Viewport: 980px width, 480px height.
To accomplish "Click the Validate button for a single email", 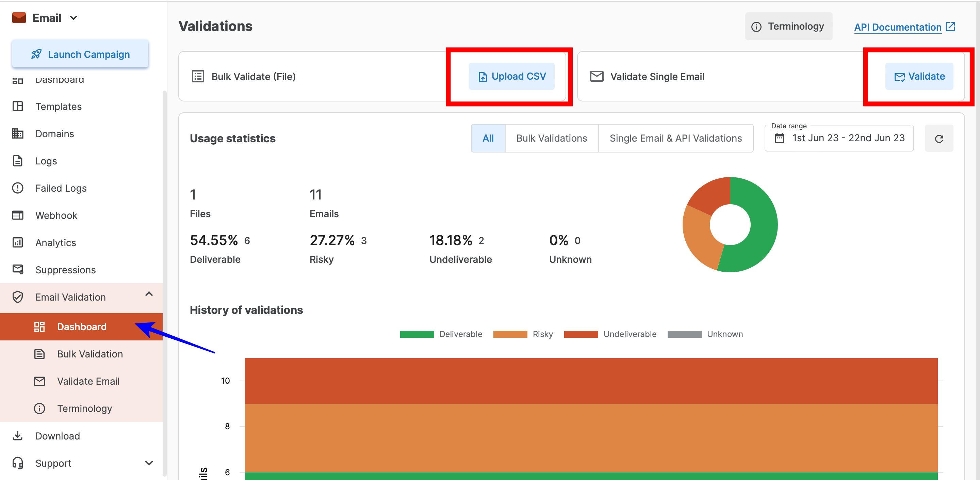I will tap(919, 77).
